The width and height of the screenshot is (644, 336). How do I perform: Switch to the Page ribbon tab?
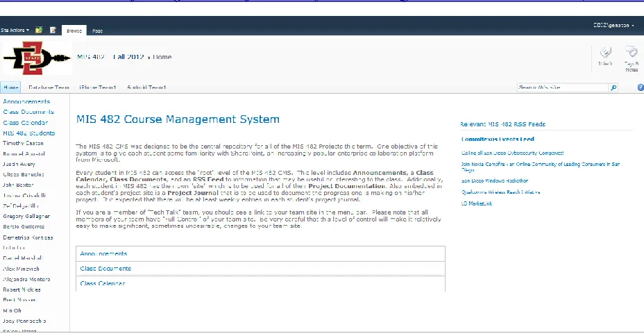click(97, 31)
